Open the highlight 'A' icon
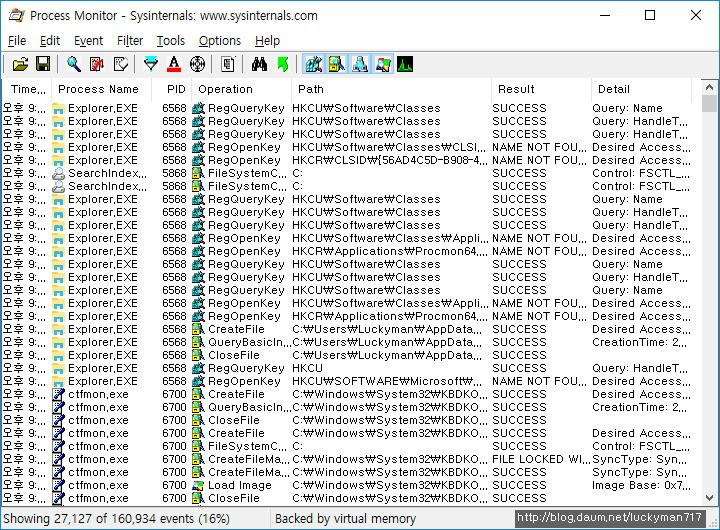The width and height of the screenshot is (720, 530). (x=174, y=64)
